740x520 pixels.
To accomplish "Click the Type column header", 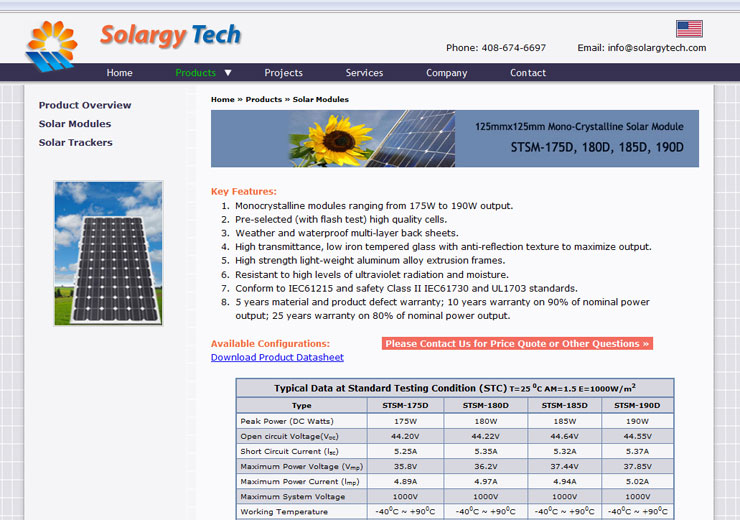I will (302, 405).
